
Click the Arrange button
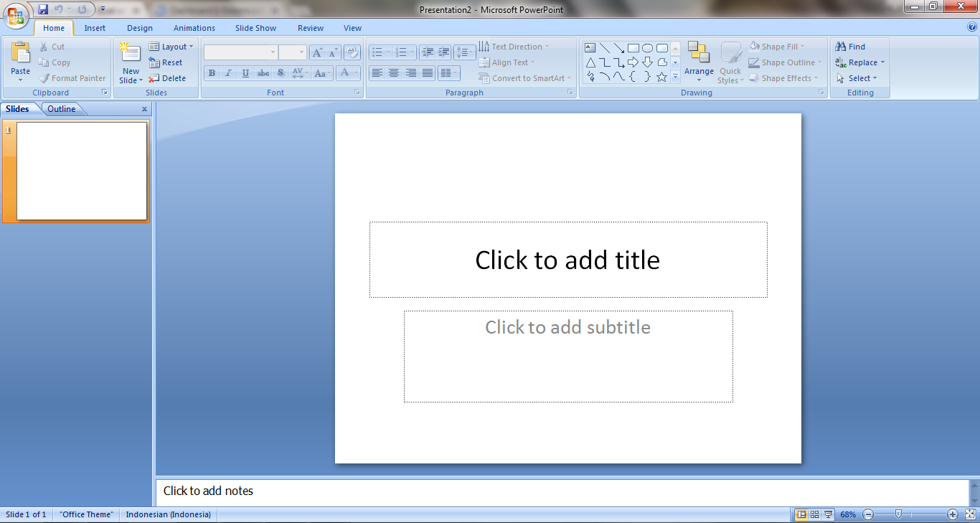coord(699,62)
